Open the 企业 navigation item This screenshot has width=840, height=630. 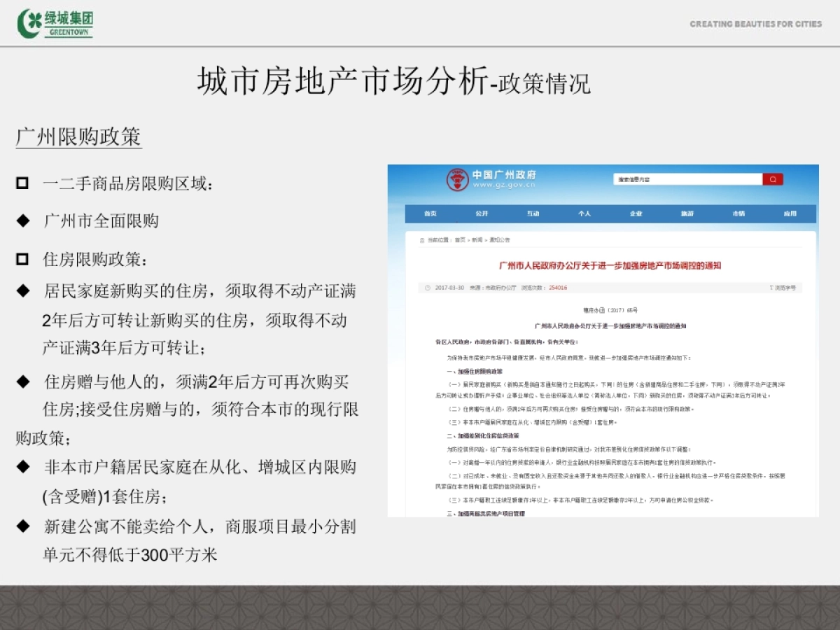636,213
